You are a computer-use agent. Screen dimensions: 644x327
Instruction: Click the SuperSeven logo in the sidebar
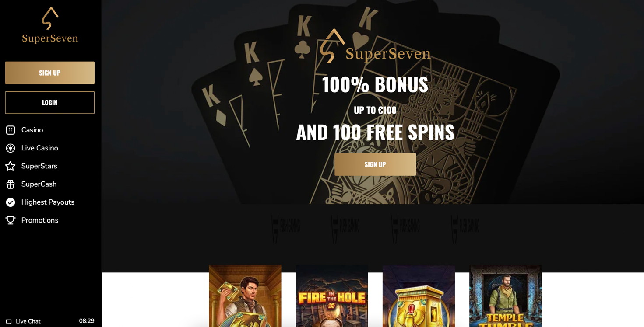pyautogui.click(x=50, y=25)
